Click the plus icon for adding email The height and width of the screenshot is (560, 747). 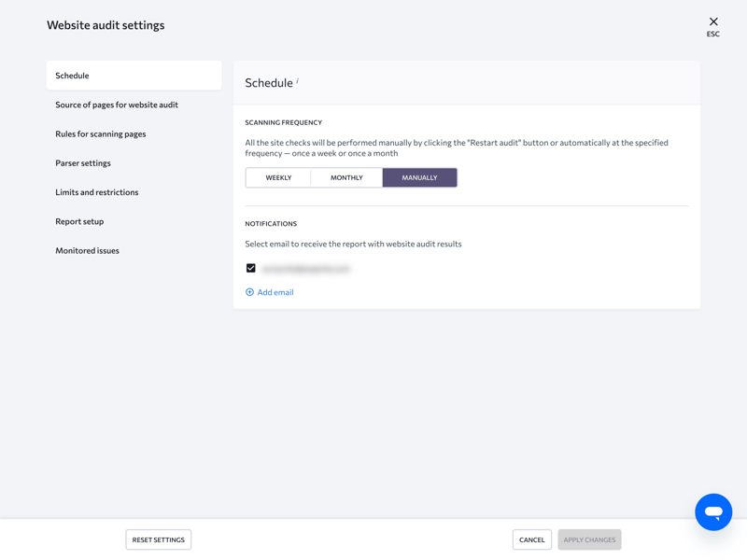tap(249, 292)
